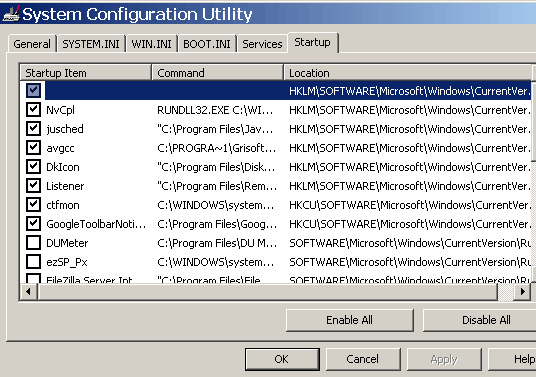The width and height of the screenshot is (536, 377).
Task: Click the Apply button
Action: [x=444, y=359]
